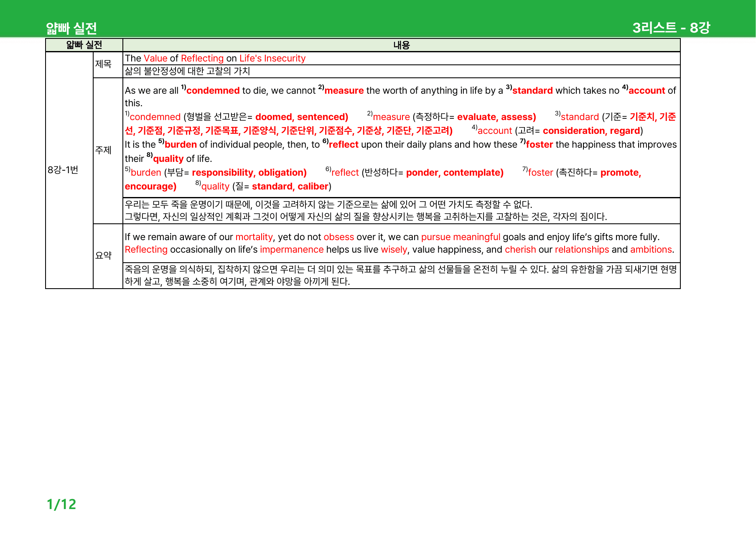Click the Korean summary translation paragraph
Viewport: 756px width, 535px height.
[x=401, y=275]
